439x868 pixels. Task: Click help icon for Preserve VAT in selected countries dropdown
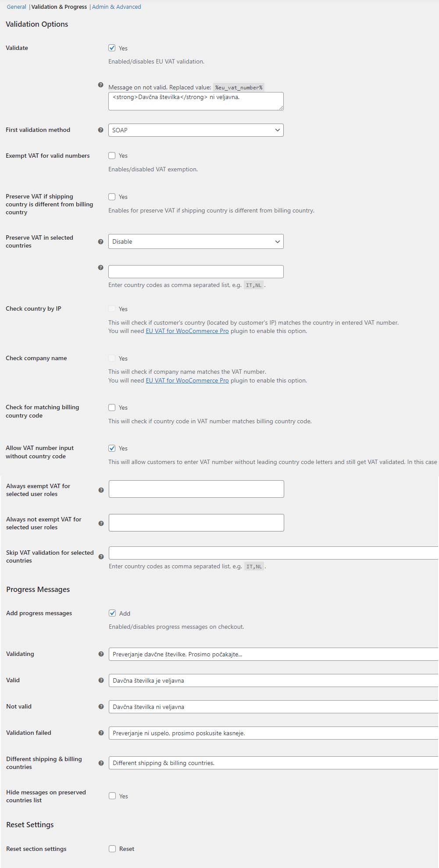pos(100,241)
